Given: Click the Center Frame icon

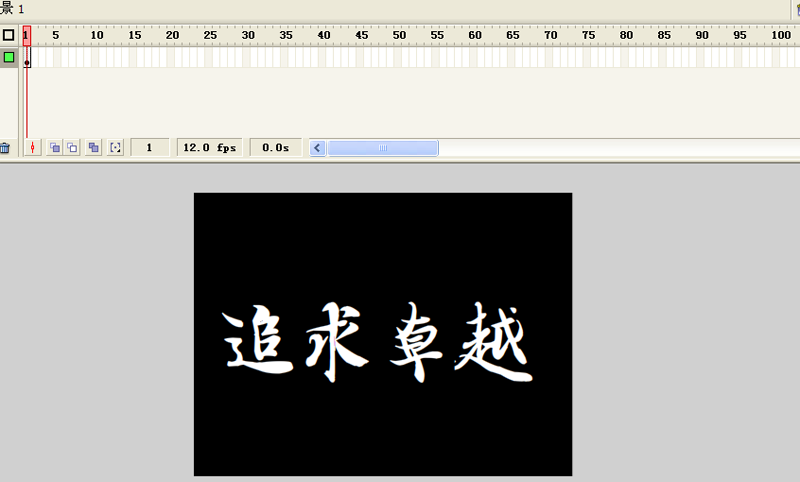Looking at the screenshot, I should [x=33, y=148].
